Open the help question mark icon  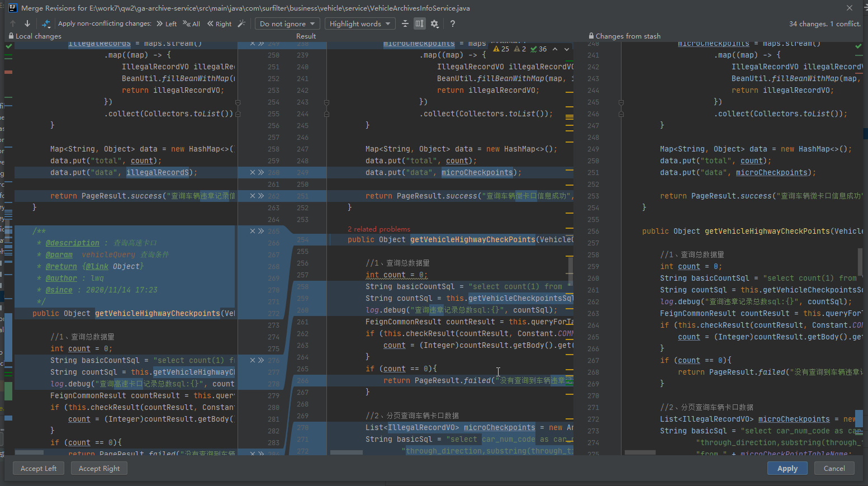453,23
